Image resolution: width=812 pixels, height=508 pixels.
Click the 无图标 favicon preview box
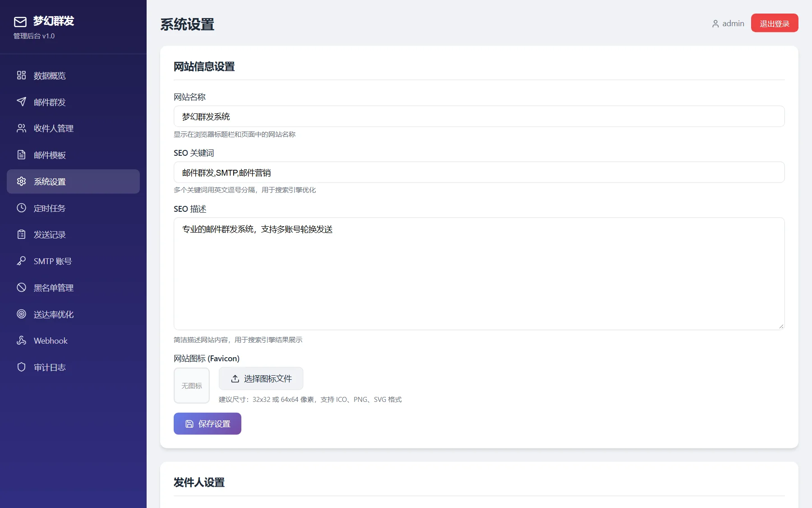click(192, 386)
